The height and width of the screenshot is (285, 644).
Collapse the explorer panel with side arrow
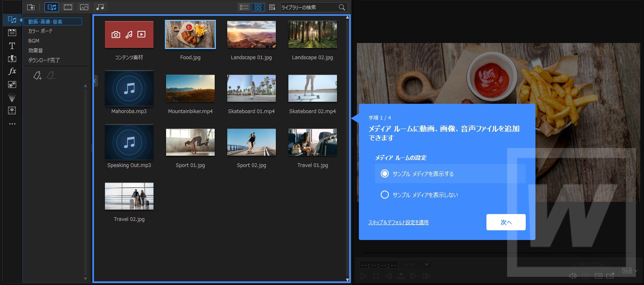(x=95, y=81)
